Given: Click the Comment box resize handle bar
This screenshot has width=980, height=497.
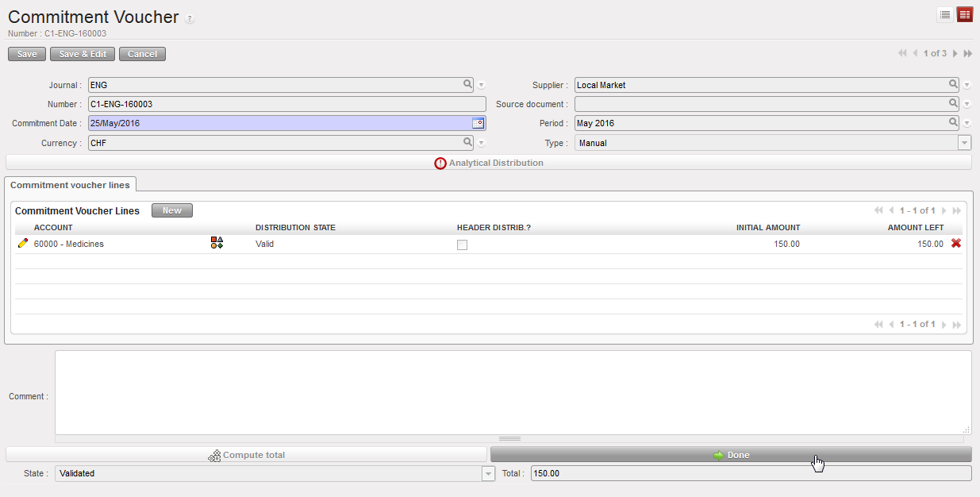Looking at the screenshot, I should pos(509,438).
